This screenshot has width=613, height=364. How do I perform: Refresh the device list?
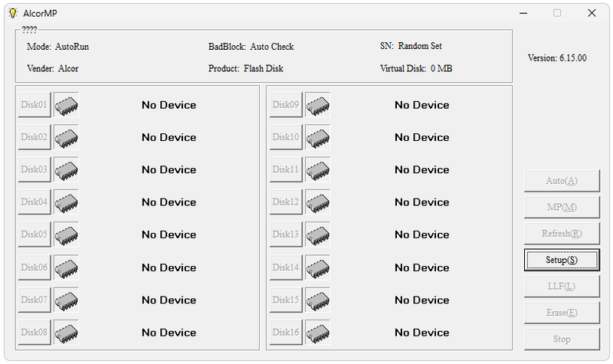click(x=562, y=234)
